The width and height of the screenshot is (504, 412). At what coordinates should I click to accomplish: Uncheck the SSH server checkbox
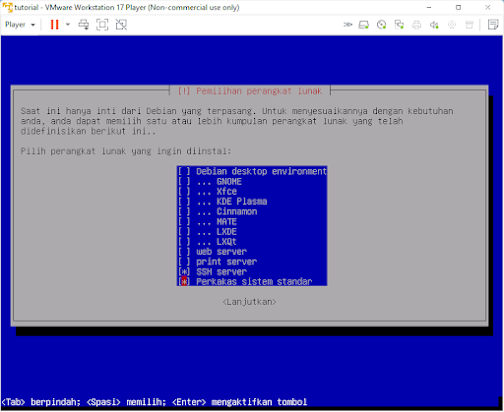[184, 272]
